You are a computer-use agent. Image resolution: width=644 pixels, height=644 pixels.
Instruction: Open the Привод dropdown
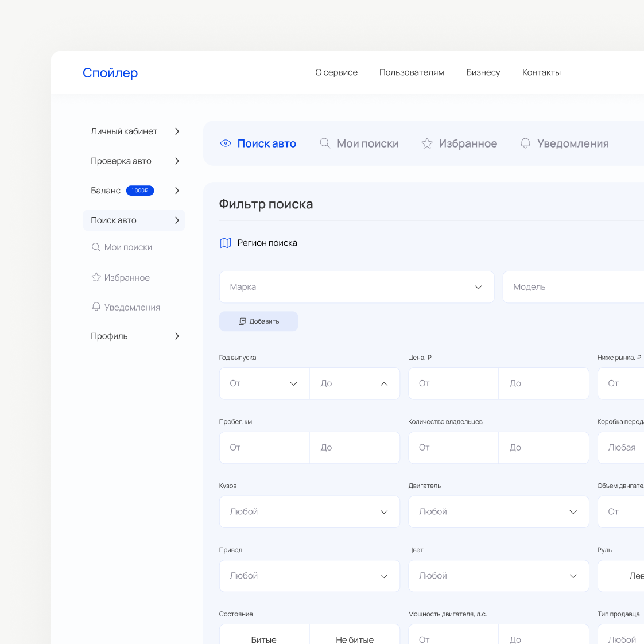tap(310, 576)
